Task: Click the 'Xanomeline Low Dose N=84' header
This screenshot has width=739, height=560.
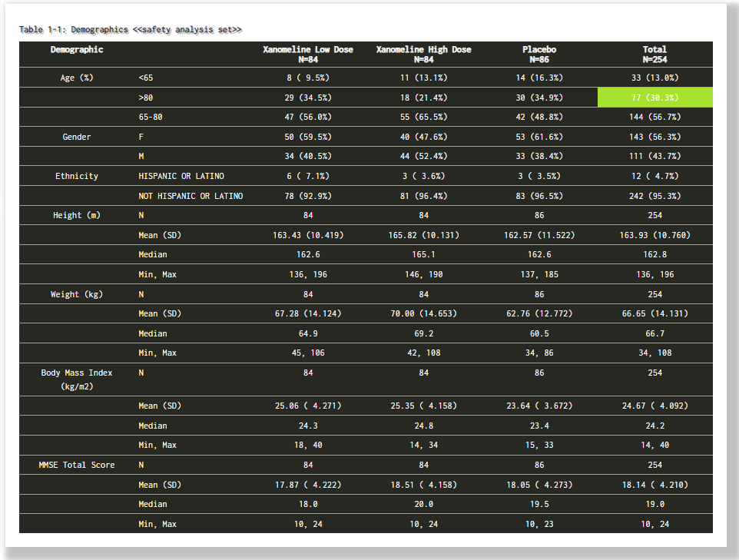Action: point(308,55)
